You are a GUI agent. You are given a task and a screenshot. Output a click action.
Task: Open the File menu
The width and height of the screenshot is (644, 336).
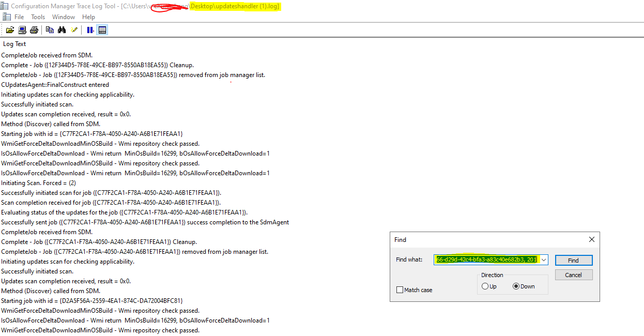click(x=19, y=17)
